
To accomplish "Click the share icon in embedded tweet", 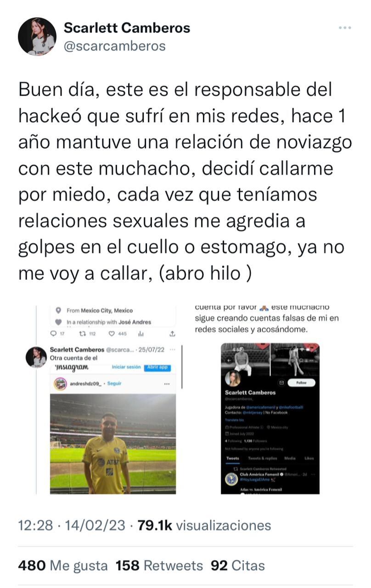I will click(x=172, y=334).
